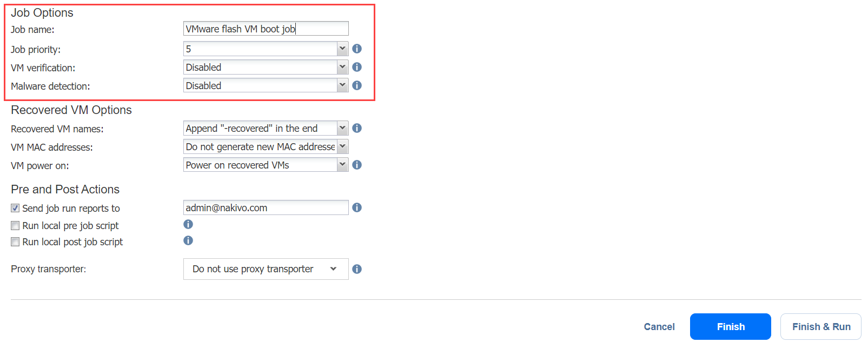Open the VM MAC addresses dropdown
Screen dimensions: 868x349
point(266,146)
